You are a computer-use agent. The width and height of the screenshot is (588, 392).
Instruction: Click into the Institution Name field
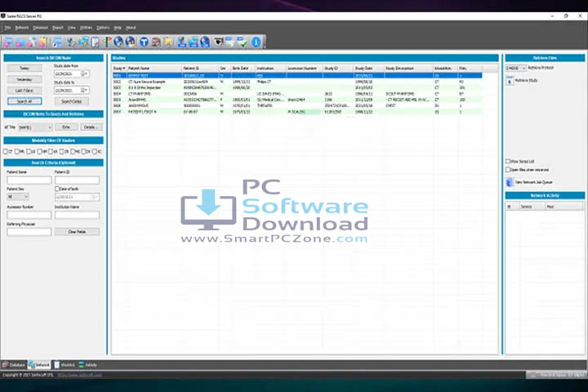78,215
